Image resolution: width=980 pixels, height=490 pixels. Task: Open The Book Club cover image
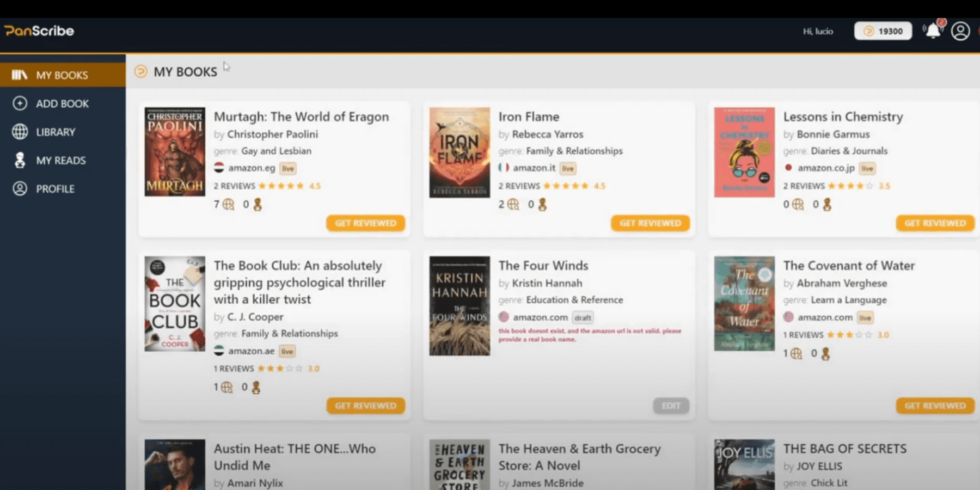(x=175, y=304)
